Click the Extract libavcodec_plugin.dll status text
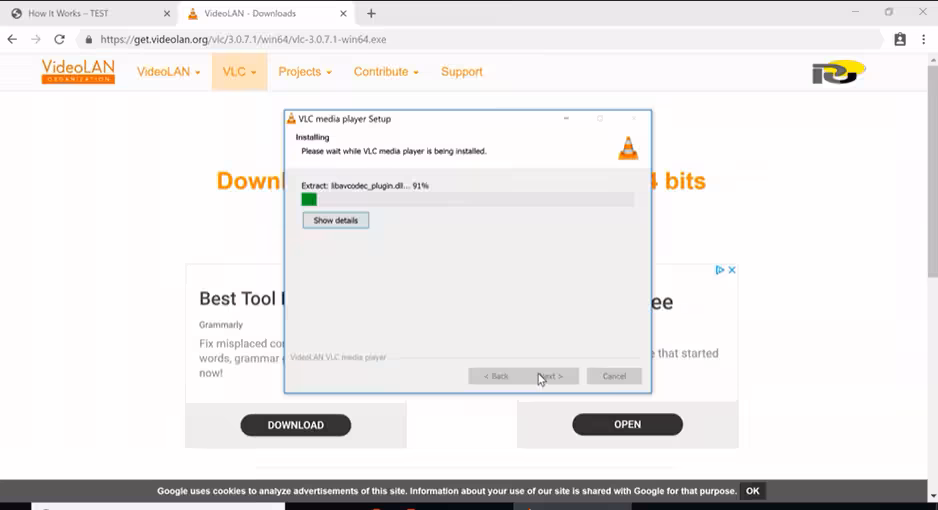 coord(365,186)
